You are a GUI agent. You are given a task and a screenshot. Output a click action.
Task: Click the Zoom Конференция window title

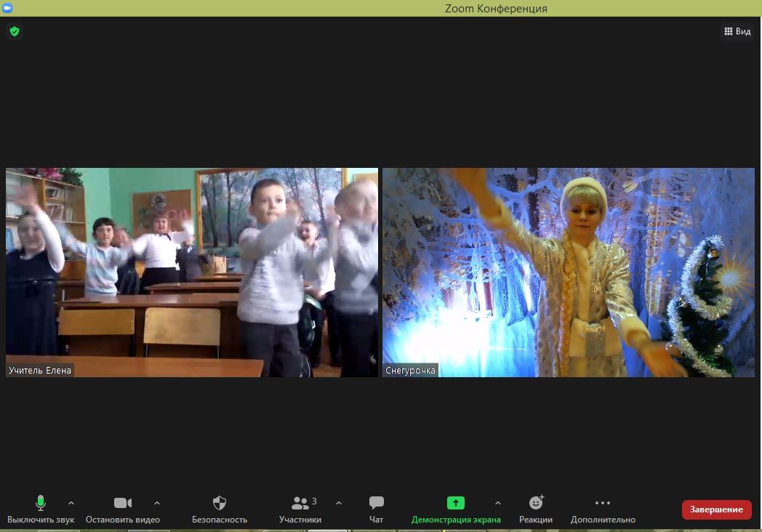click(x=496, y=8)
